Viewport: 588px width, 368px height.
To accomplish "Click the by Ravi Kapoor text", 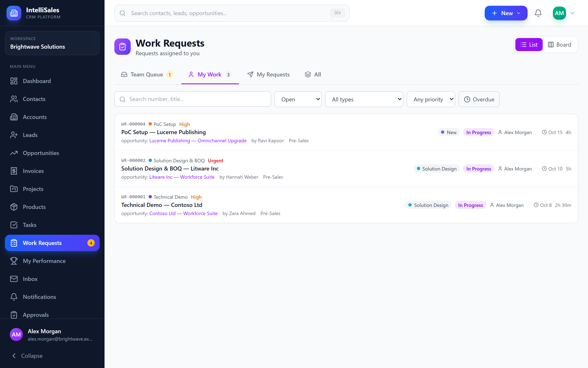I will point(267,140).
